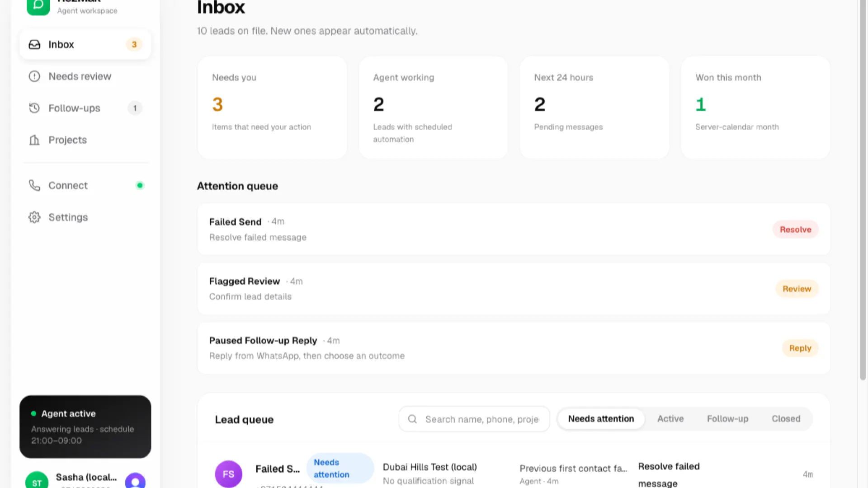Viewport: 868px width, 488px height.
Task: Click Reply on Paused Follow-up Reply
Action: (x=800, y=348)
